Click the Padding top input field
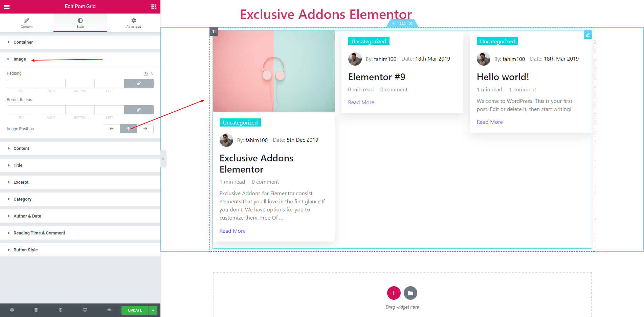The image size is (644, 317). (x=21, y=83)
